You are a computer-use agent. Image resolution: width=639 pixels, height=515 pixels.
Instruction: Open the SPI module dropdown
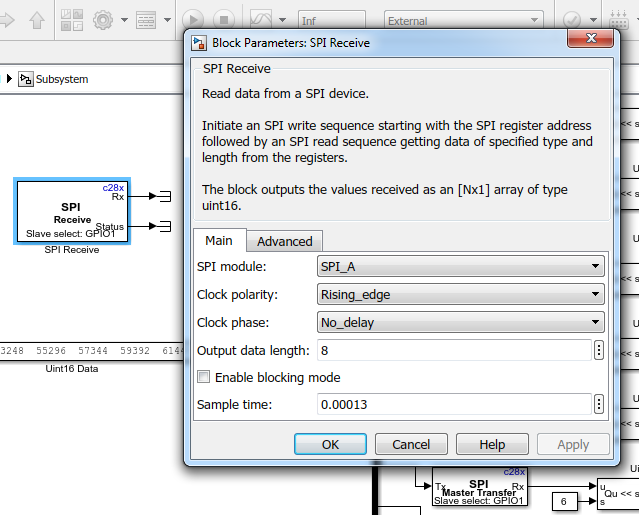461,266
